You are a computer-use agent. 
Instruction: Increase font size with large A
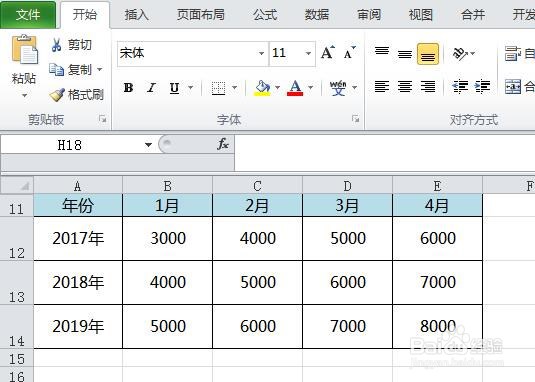328,53
